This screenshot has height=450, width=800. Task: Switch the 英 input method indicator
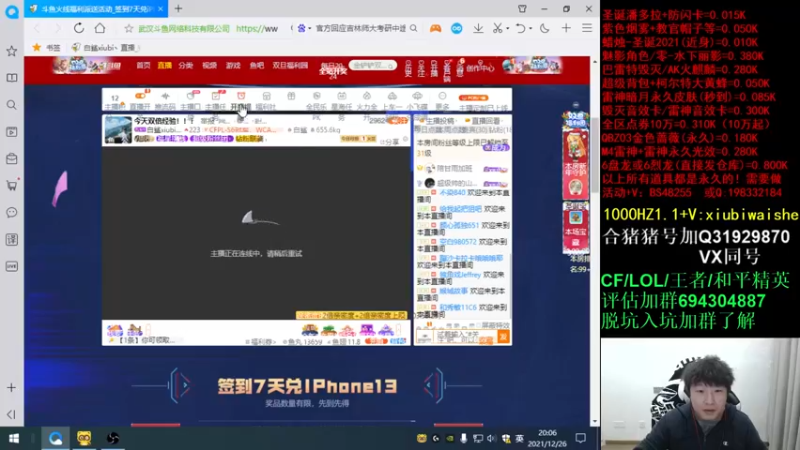click(519, 438)
